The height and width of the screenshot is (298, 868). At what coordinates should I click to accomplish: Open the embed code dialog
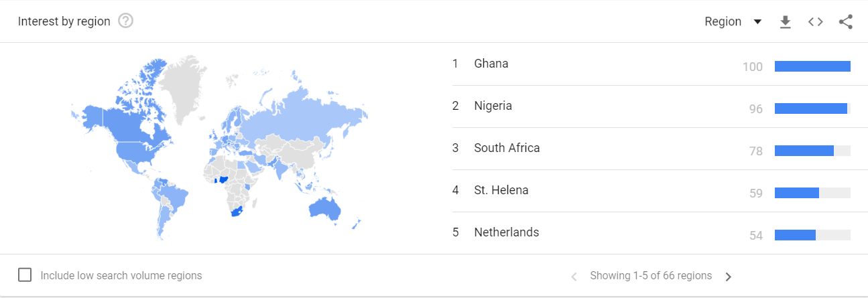click(x=815, y=22)
